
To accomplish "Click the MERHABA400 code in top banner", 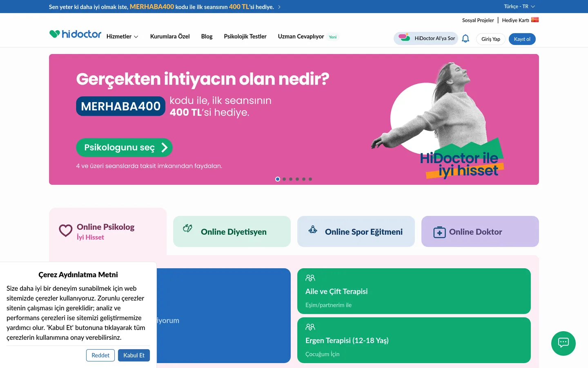I will pos(152,7).
